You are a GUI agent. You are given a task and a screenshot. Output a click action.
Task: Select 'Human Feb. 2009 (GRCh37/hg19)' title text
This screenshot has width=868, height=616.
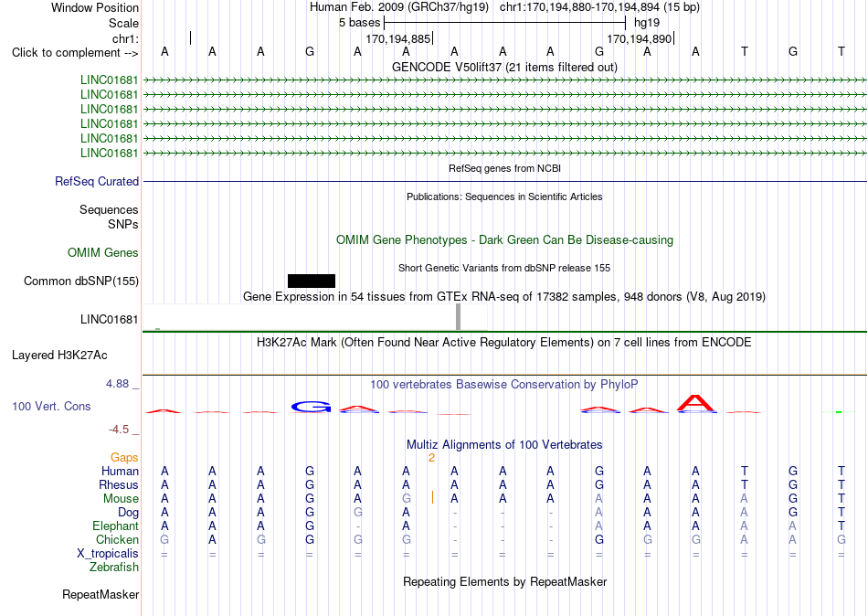399,7
